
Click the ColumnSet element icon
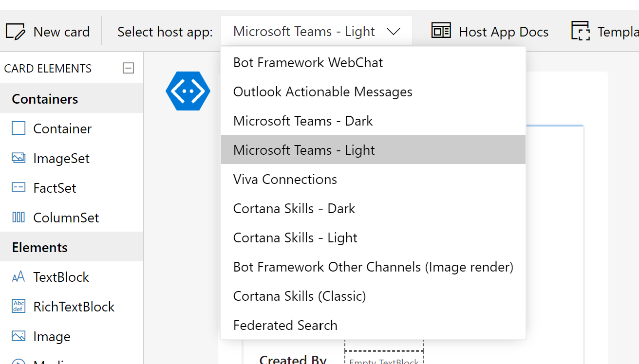18,217
